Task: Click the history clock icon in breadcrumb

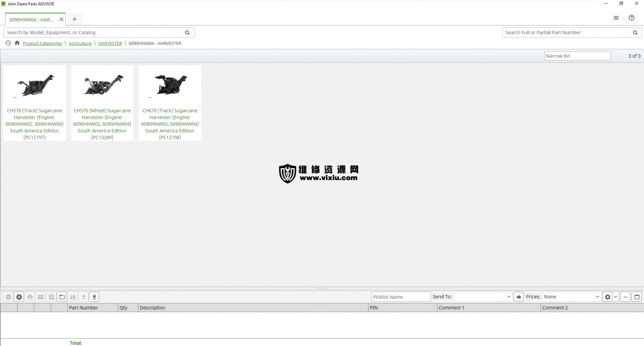Action: point(8,43)
